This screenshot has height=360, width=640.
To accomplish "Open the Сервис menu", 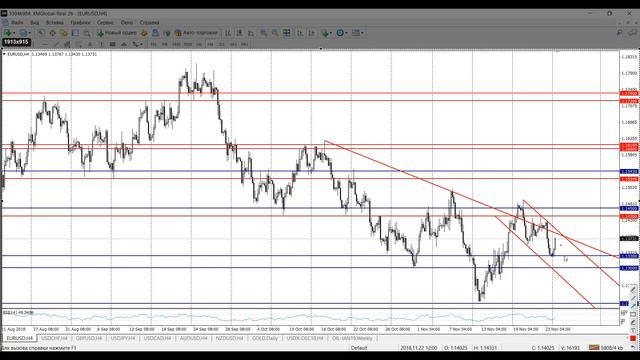I will tap(105, 22).
